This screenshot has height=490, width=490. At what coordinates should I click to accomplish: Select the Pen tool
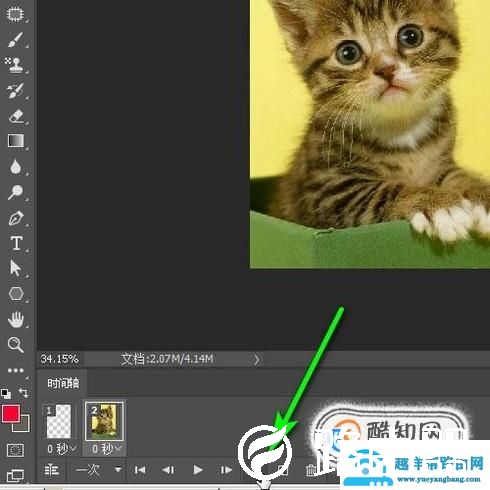[x=15, y=218]
